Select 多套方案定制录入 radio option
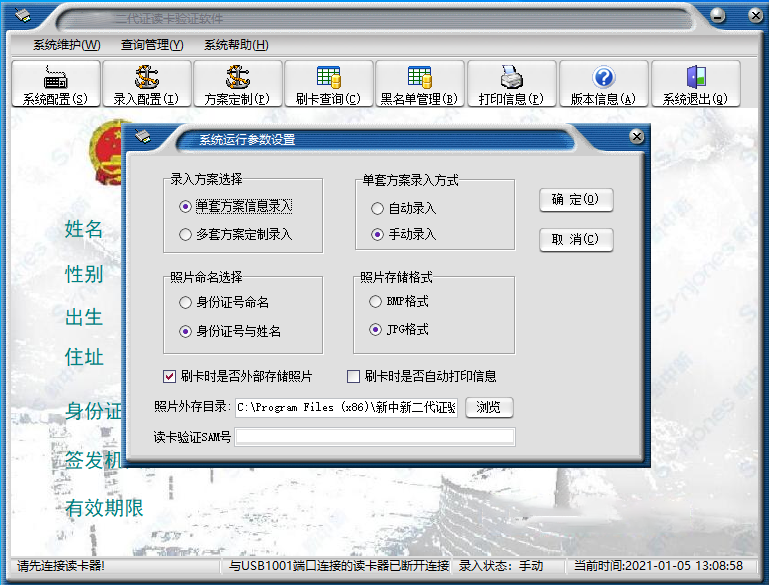769x585 pixels. 184,235
